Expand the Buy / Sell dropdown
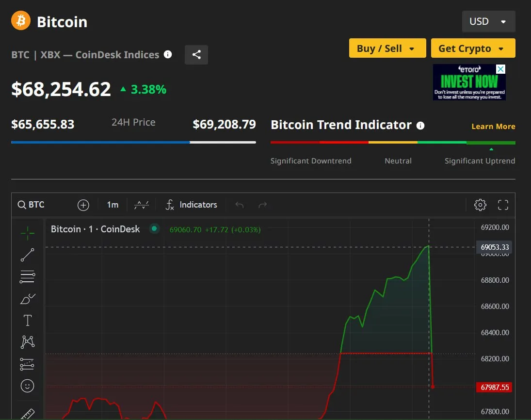This screenshot has height=420, width=531. [387, 48]
